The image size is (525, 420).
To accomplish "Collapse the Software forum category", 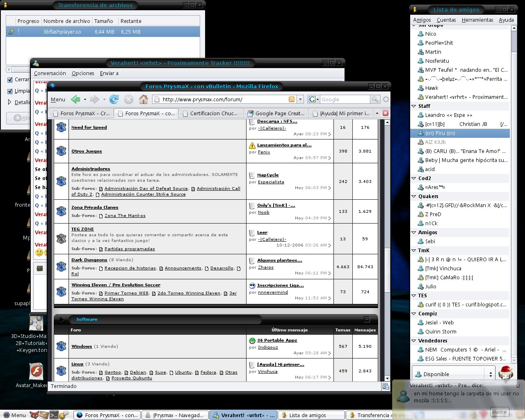I will 367,319.
